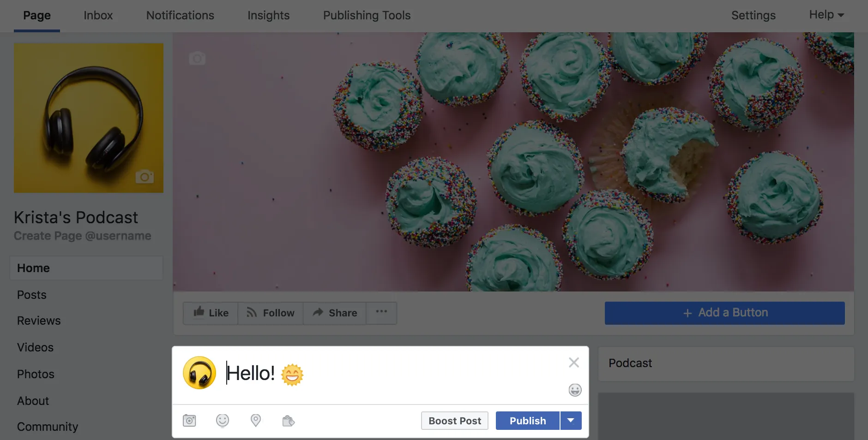Image resolution: width=868 pixels, height=440 pixels.
Task: Click the cupcakes cover photo
Action: pos(513,161)
